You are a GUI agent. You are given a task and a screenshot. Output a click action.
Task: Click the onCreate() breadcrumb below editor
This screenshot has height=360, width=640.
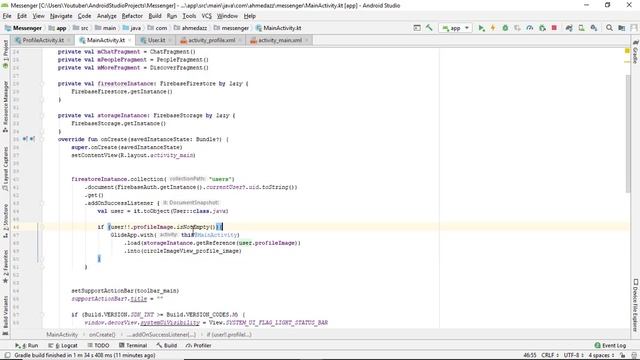tap(102, 335)
